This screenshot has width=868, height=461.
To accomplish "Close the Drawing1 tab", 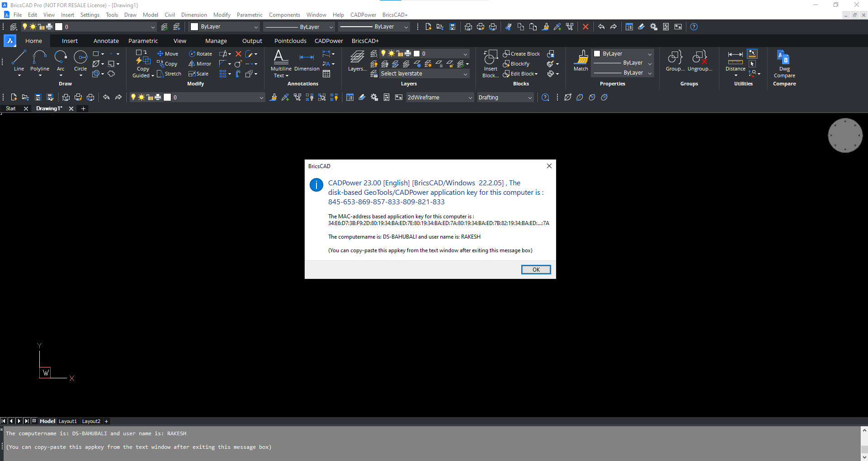I will coord(71,108).
